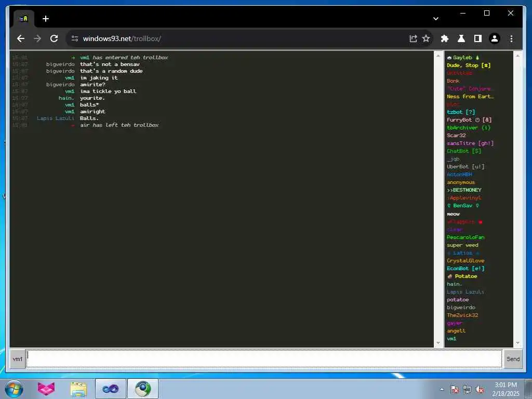Focus the address bar URL

pos(122,38)
